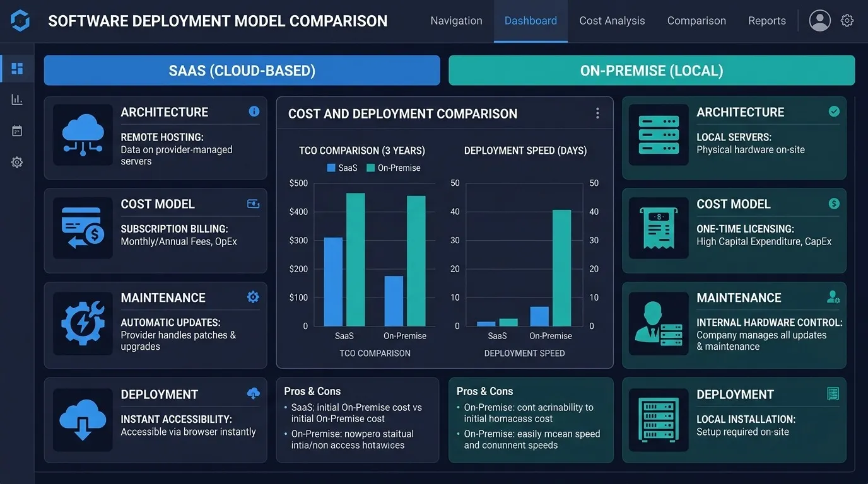868x484 pixels.
Task: Click the credit card icon for Subscription Billing
Action: click(x=83, y=228)
